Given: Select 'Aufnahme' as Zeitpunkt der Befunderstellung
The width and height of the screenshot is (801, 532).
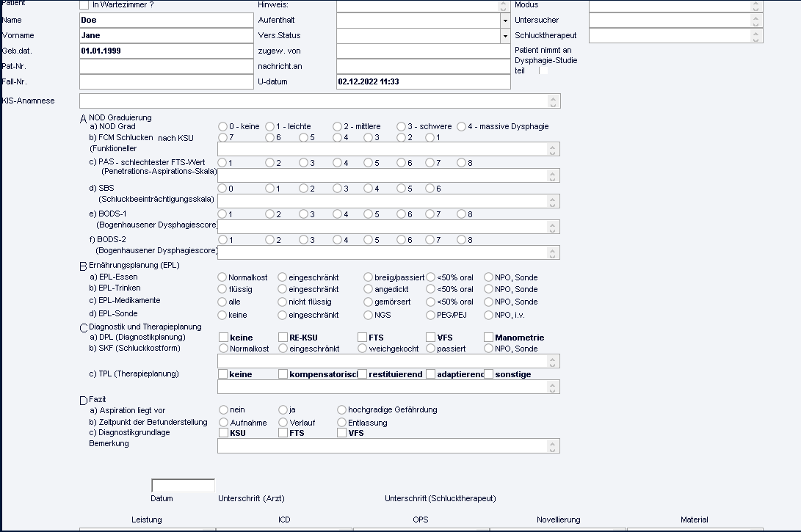Looking at the screenshot, I should click(223, 422).
